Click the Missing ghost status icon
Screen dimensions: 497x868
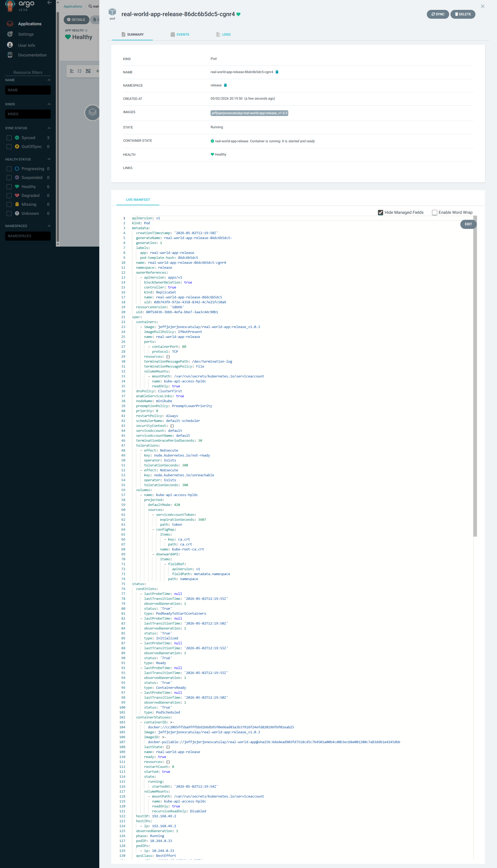pyautogui.click(x=17, y=204)
